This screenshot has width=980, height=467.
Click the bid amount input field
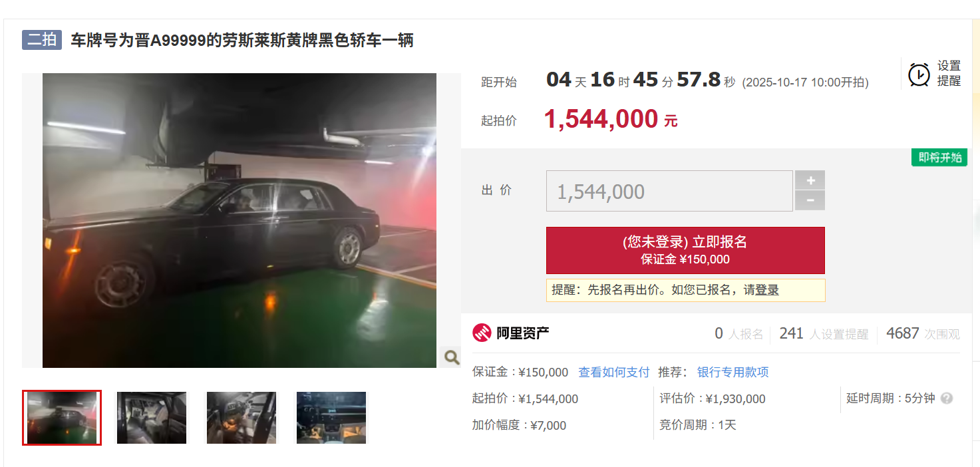[x=669, y=192]
